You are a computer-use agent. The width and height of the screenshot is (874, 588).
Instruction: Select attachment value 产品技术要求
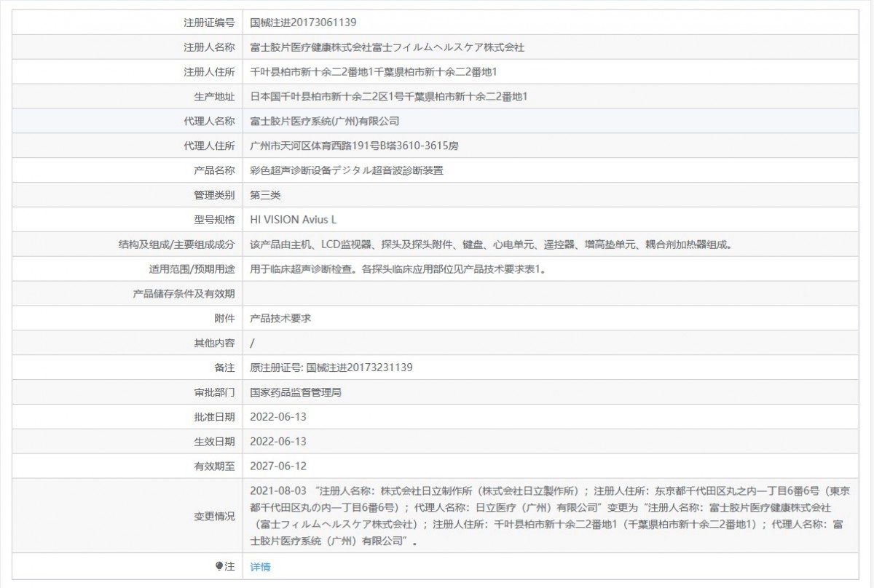(x=280, y=318)
